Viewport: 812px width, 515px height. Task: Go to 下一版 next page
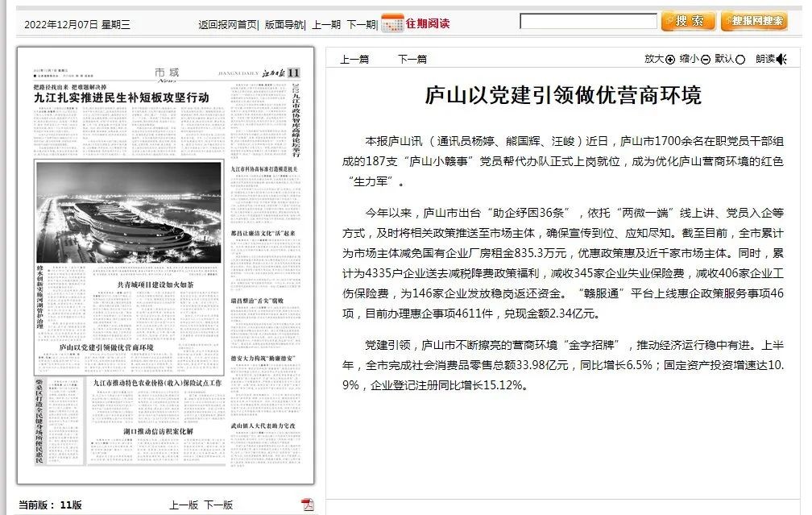218,505
